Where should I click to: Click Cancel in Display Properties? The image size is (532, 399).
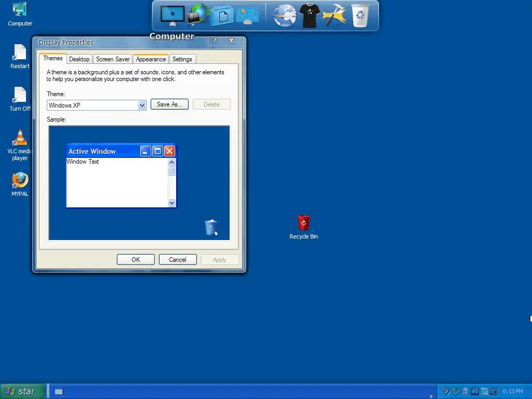(x=178, y=260)
